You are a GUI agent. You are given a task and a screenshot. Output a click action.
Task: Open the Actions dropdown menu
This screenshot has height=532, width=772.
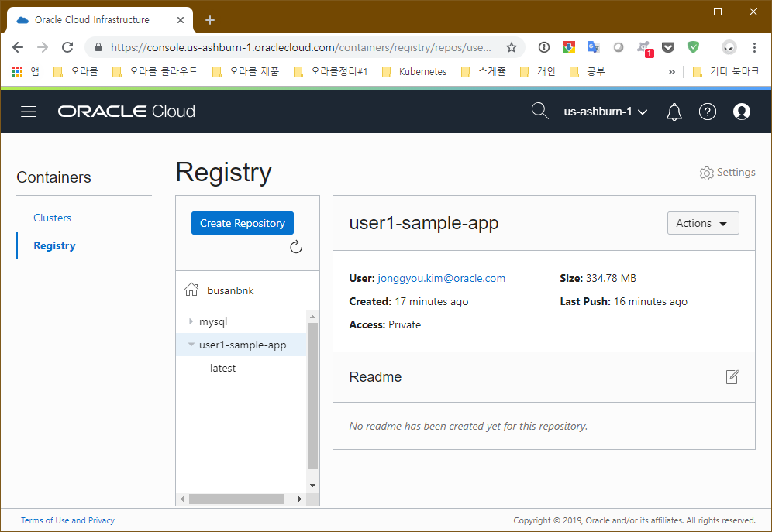(702, 223)
